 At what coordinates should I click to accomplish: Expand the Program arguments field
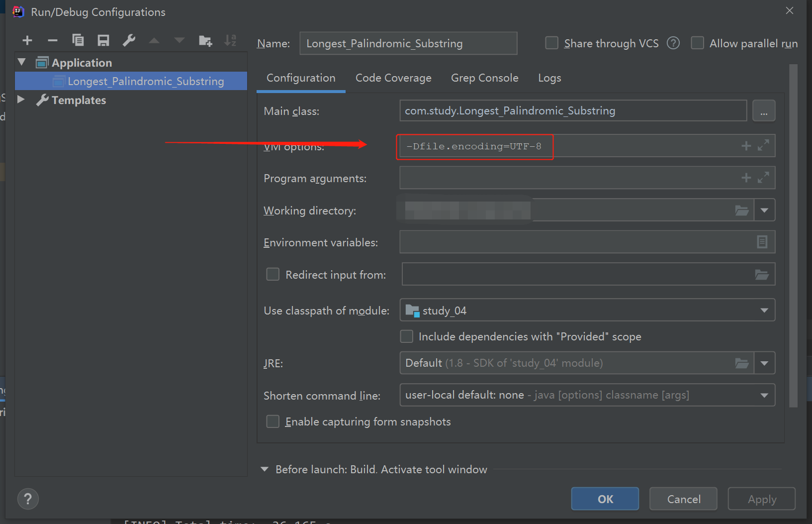click(763, 177)
